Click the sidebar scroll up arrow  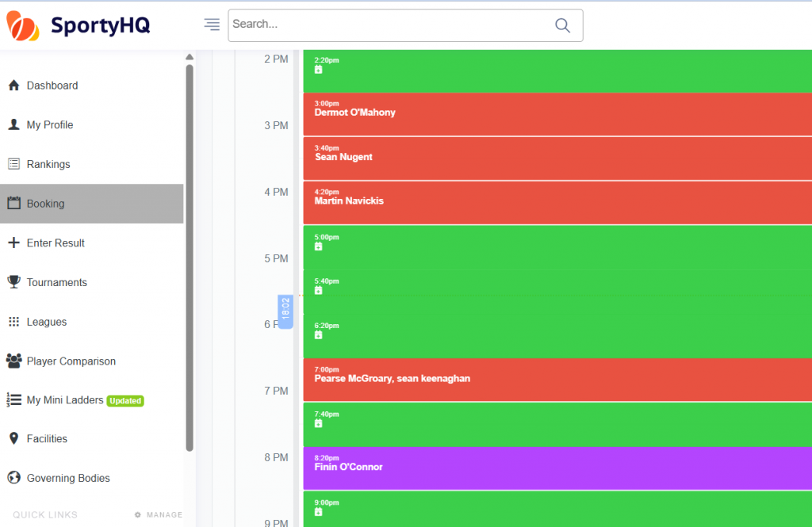tap(190, 57)
